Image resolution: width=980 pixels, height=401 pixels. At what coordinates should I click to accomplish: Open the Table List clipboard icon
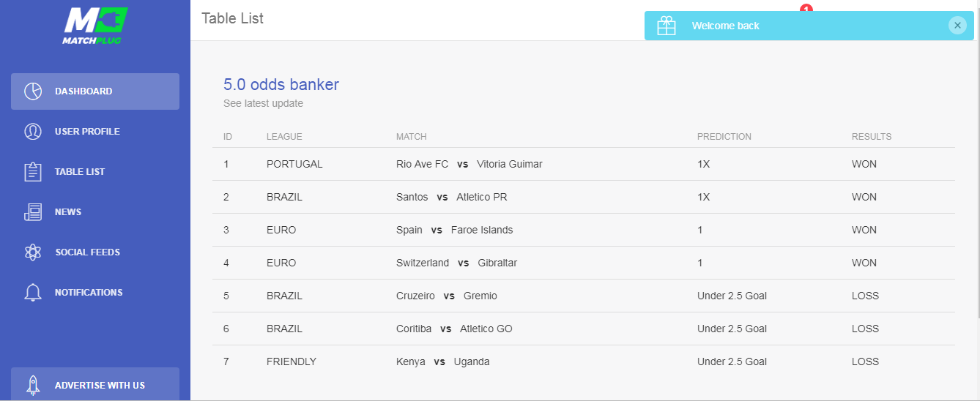[33, 172]
